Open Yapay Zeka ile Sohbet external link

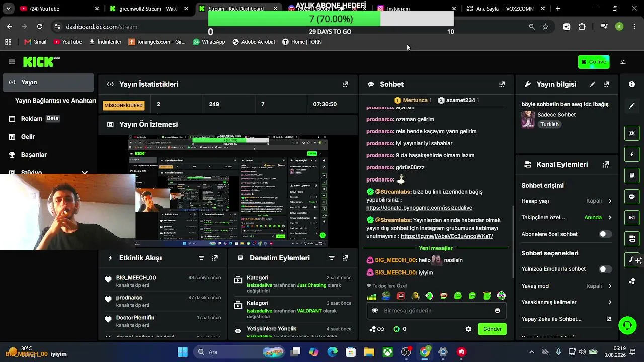[x=609, y=319]
